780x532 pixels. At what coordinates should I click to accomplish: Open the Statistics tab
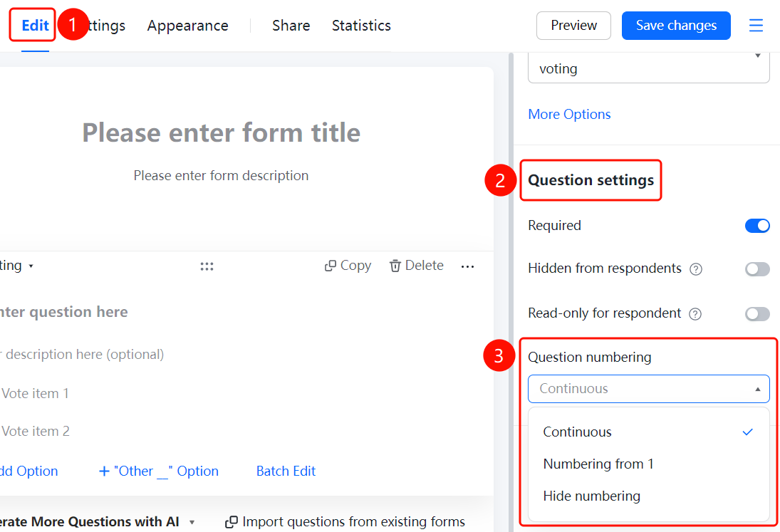click(x=361, y=26)
